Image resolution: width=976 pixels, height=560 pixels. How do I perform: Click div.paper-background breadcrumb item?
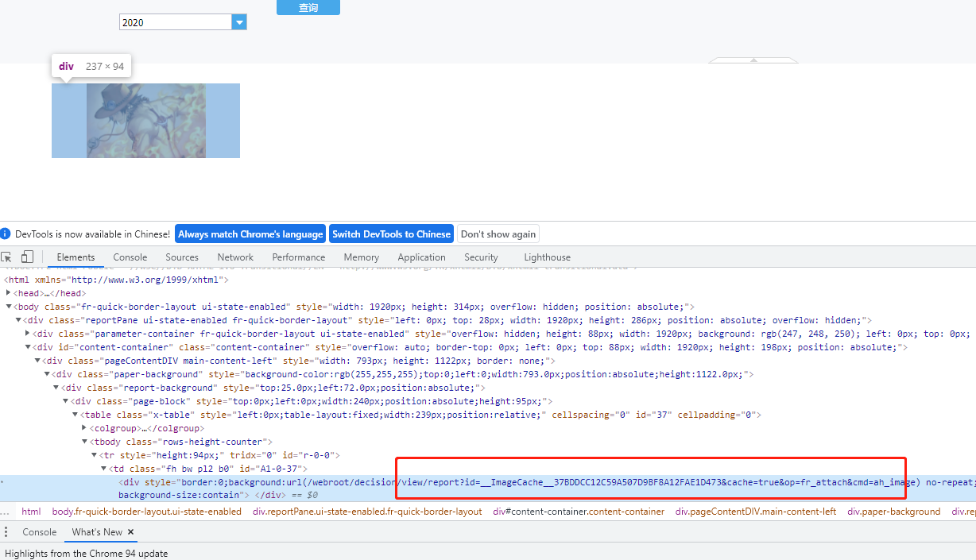[893, 512]
